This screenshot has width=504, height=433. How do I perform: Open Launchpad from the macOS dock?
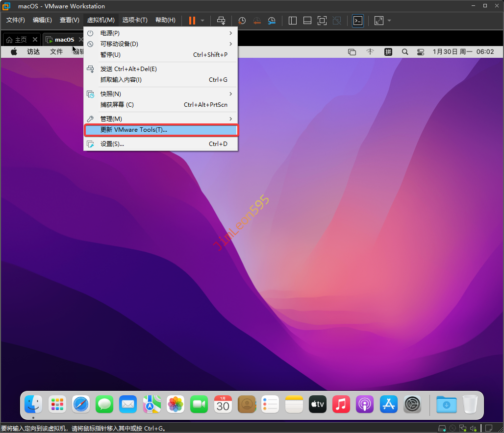[x=57, y=404]
